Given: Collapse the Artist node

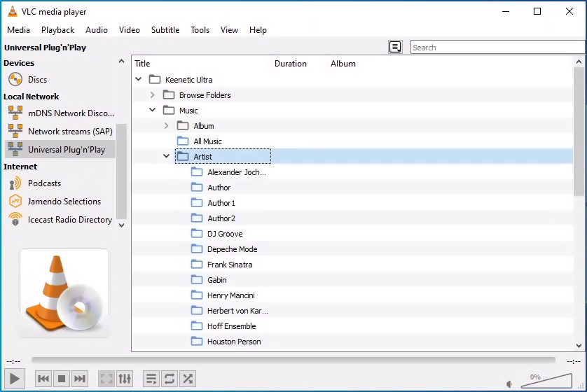Looking at the screenshot, I should pyautogui.click(x=167, y=156).
